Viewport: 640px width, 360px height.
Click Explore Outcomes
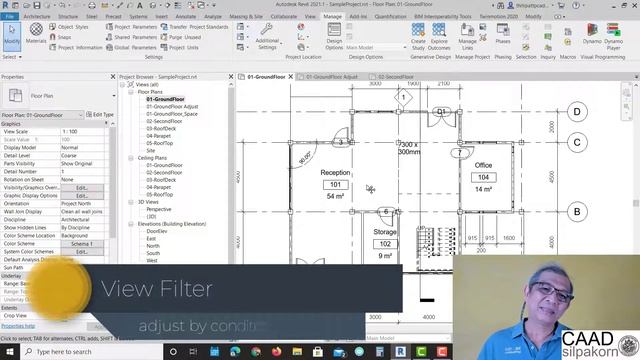(x=439, y=36)
